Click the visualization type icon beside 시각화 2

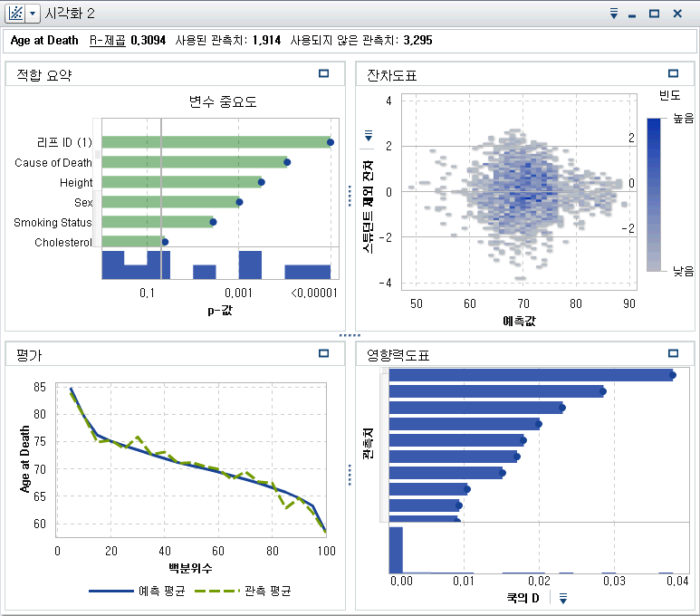[x=14, y=14]
